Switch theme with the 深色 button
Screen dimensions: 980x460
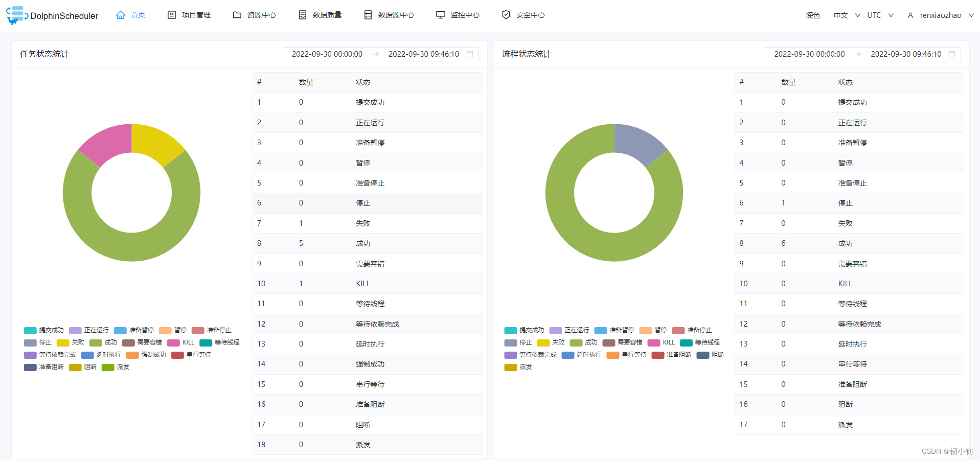click(813, 15)
